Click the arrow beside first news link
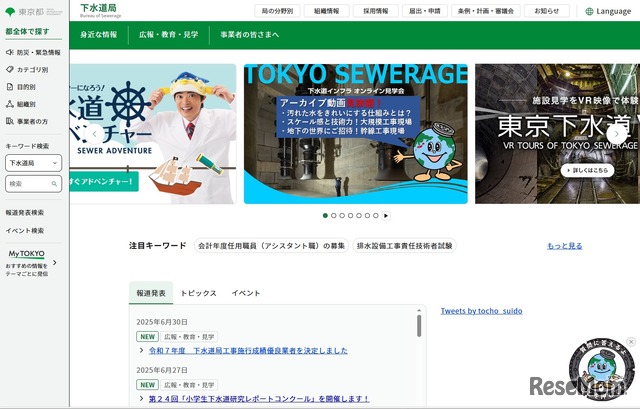 pos(141,350)
